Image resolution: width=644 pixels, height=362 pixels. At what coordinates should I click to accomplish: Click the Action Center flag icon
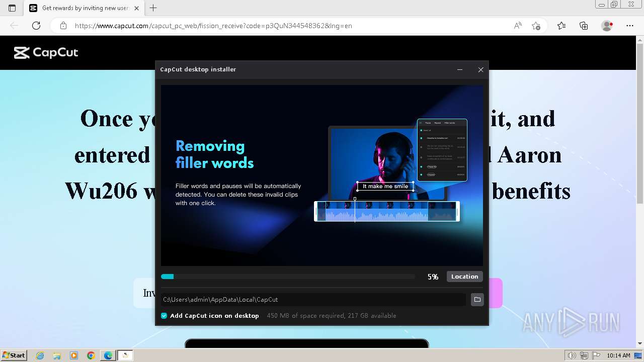point(597,355)
